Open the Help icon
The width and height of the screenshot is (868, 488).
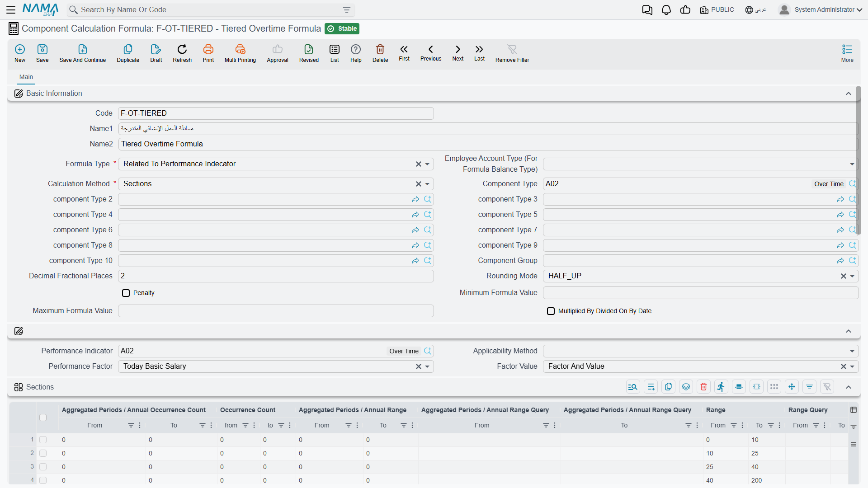356,49
